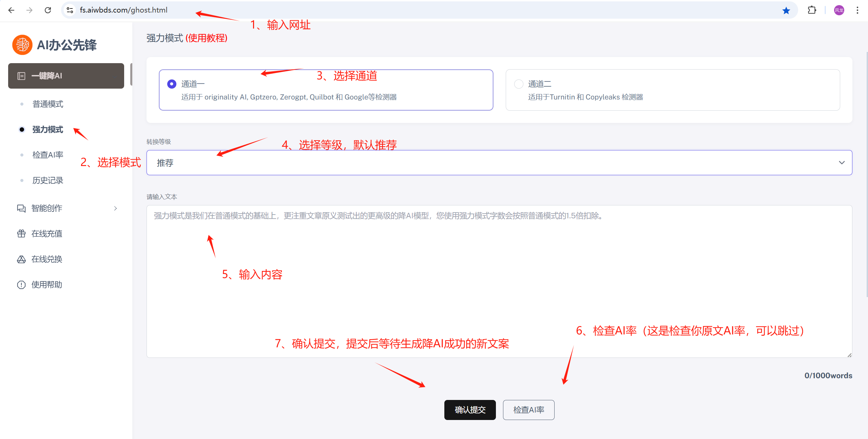Screen dimensions: 868x439
Task: Click the 在线充值 gift icon
Action: click(21, 234)
